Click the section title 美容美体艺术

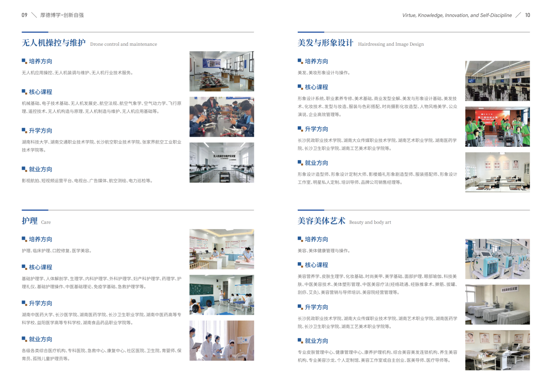tap(321, 221)
